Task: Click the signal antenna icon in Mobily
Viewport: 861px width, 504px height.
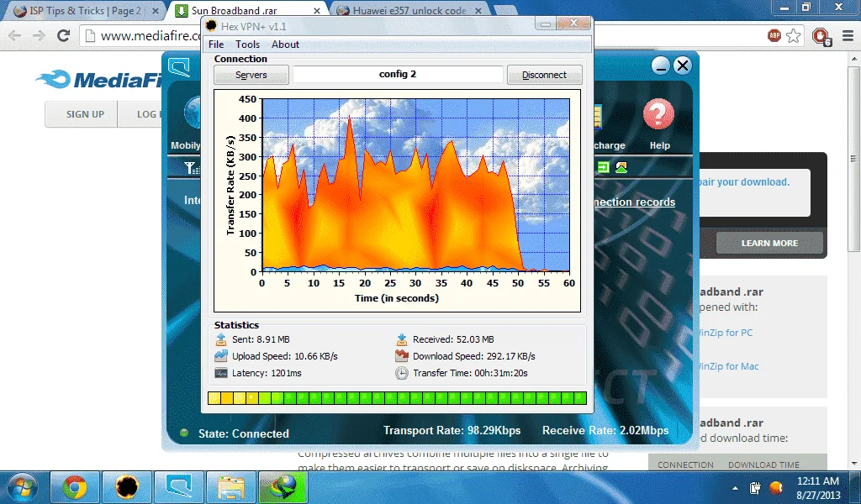Action: click(192, 168)
